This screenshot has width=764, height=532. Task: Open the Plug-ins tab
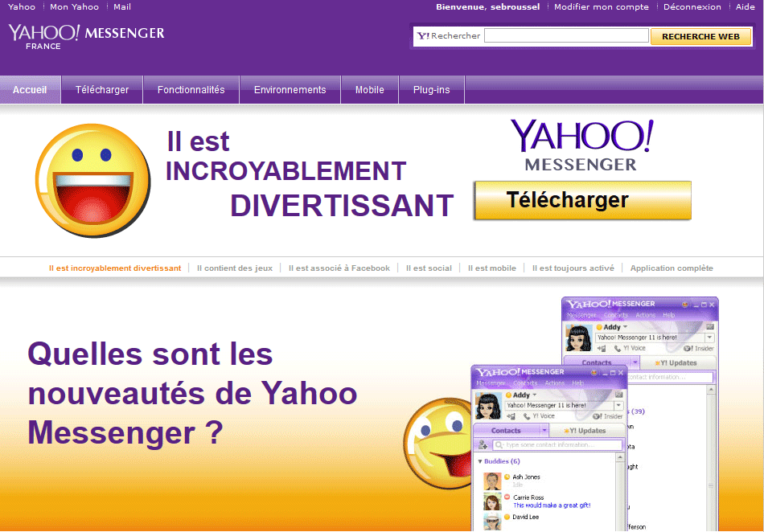(431, 89)
